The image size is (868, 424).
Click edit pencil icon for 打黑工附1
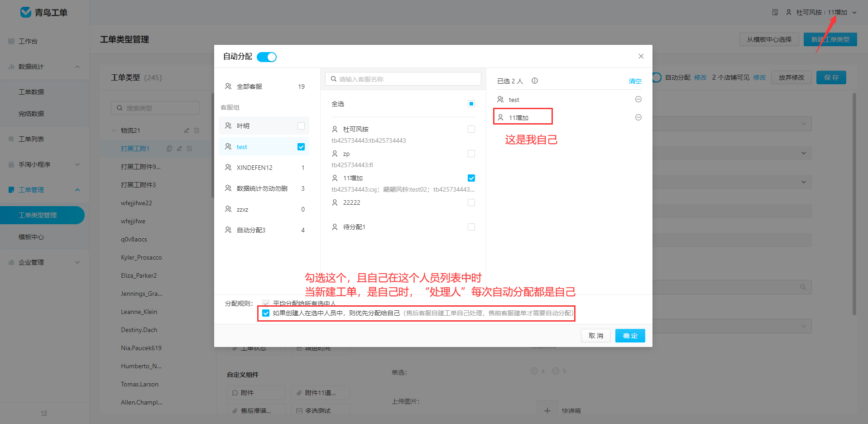(179, 149)
